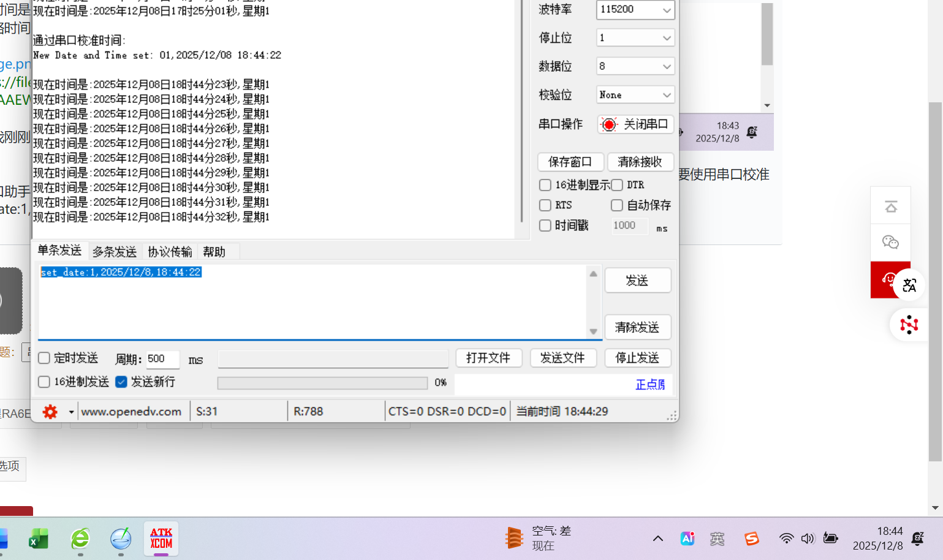Click the 关闭串口 button
943x560 pixels.
click(x=635, y=124)
